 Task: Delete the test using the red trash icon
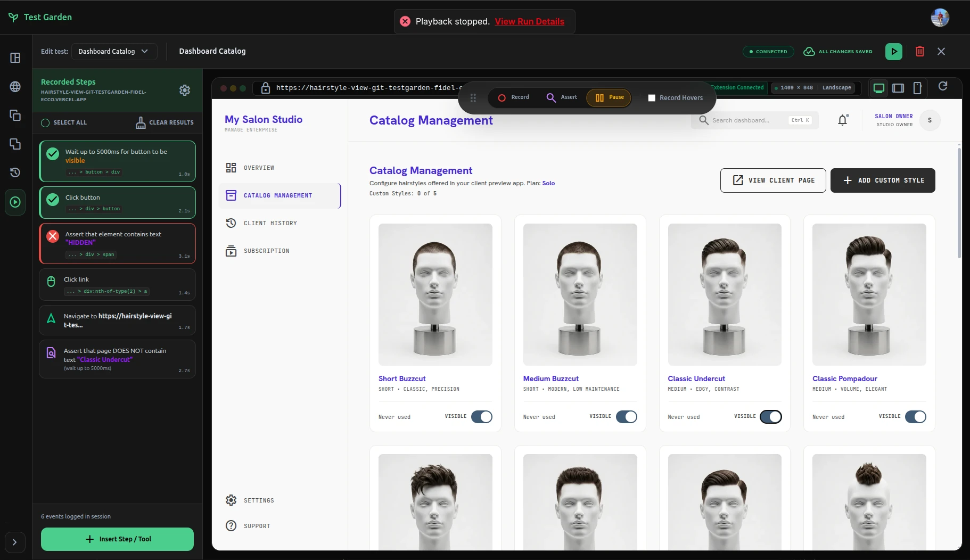coord(919,52)
